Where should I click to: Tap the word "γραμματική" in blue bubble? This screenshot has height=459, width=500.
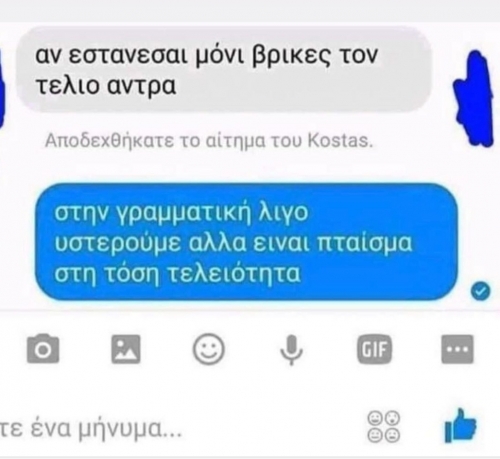coord(184,213)
